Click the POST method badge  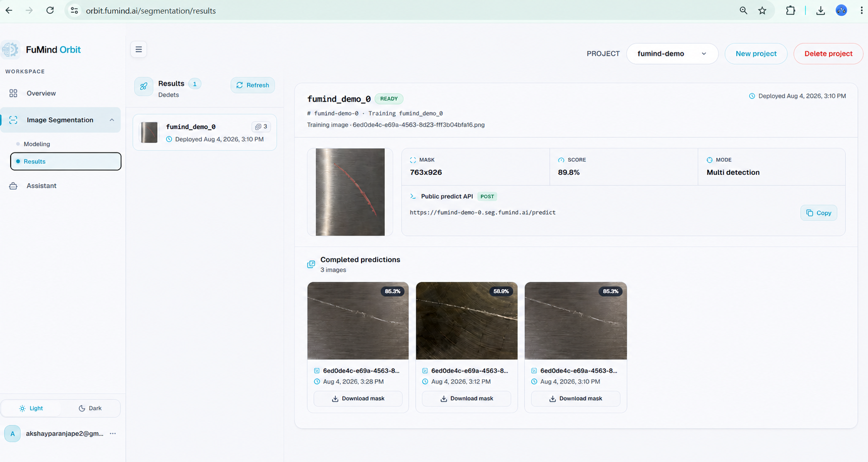(x=487, y=196)
